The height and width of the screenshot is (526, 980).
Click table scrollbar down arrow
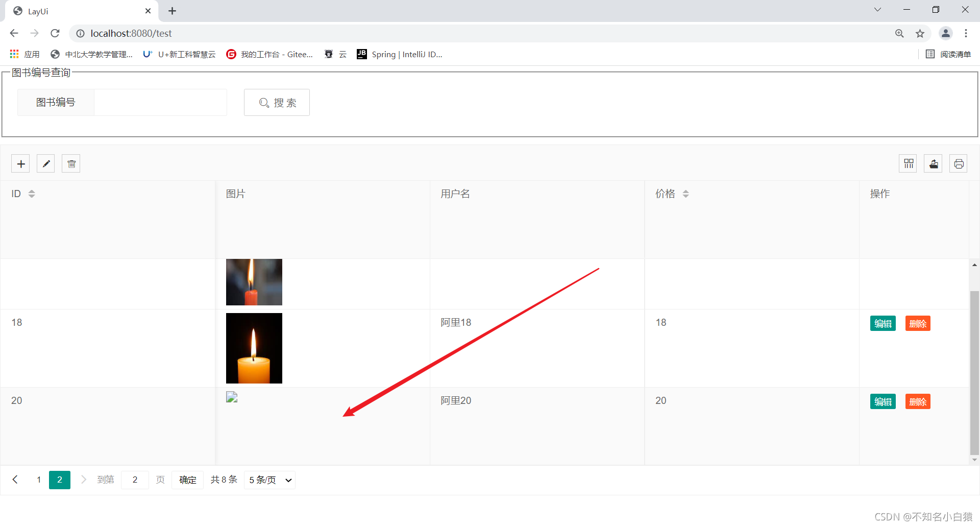(974, 460)
